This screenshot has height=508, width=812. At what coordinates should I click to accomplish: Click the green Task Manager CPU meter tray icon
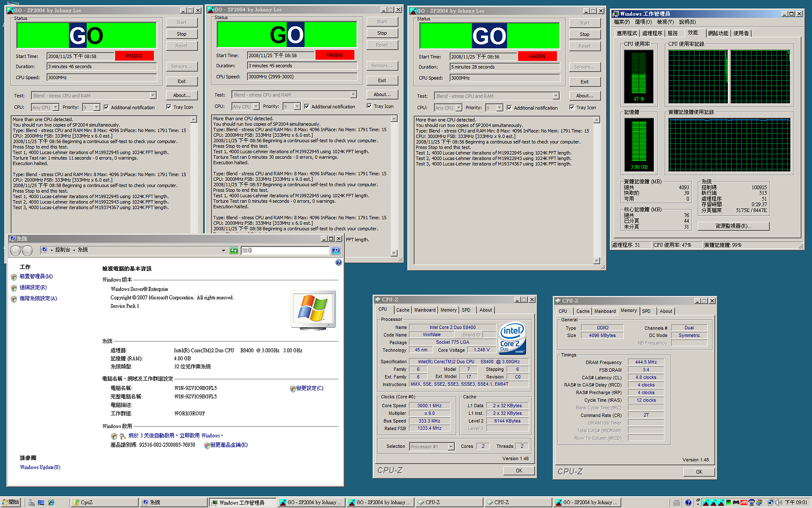[x=728, y=502]
